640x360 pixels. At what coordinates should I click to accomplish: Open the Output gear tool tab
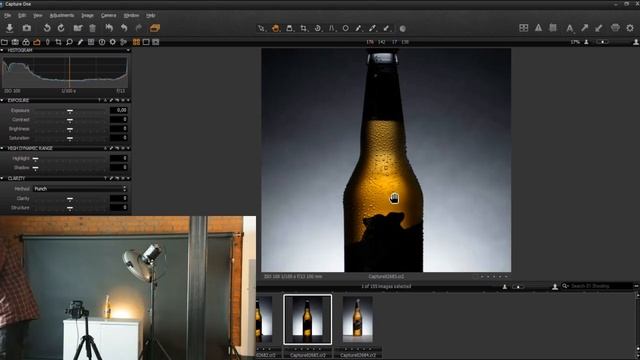pos(112,42)
